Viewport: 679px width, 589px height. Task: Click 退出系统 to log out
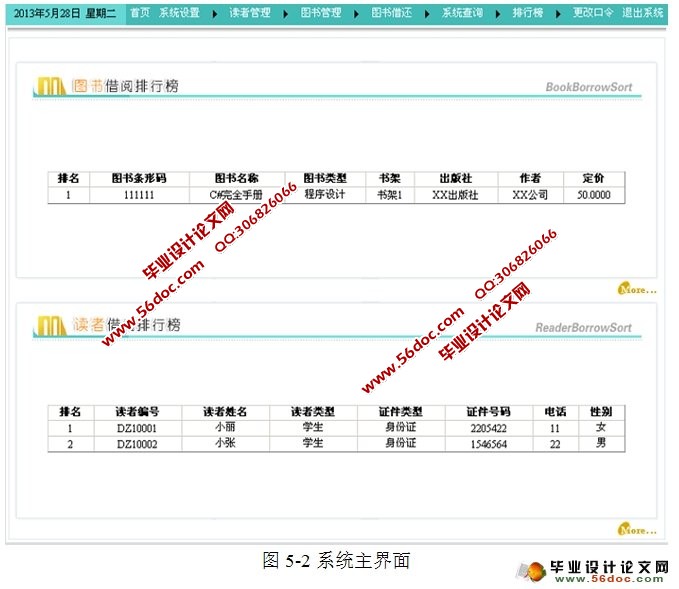[x=643, y=14]
